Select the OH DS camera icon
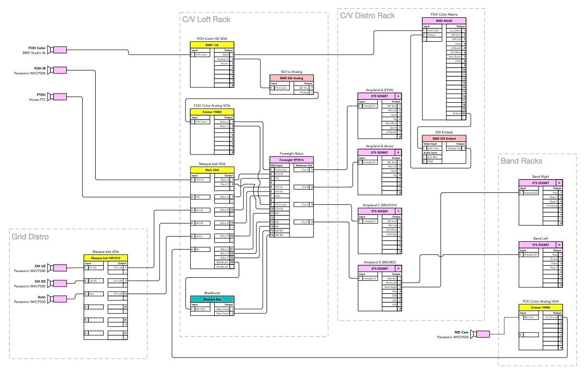 (x=57, y=283)
